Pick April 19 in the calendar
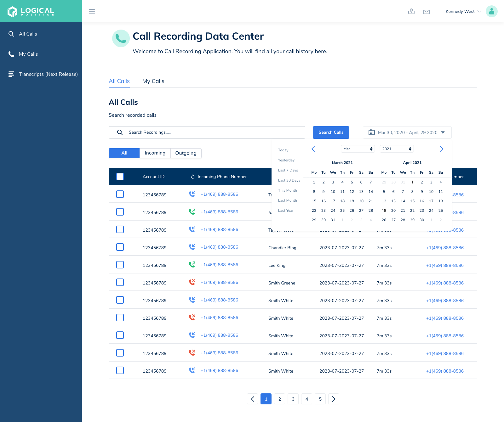 coord(384,211)
